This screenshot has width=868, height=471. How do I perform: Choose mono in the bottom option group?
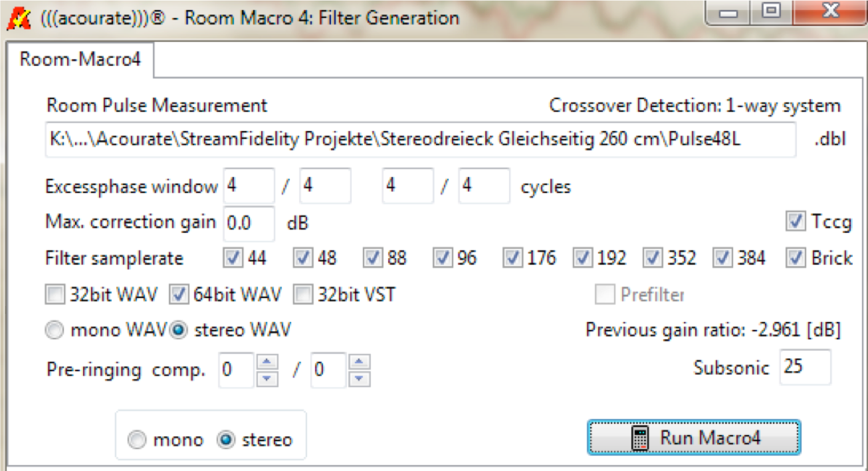coord(138,440)
